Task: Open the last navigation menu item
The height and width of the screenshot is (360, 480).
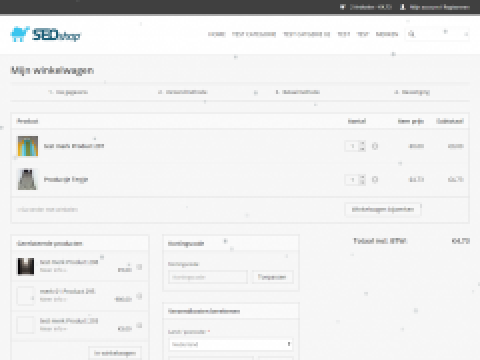Action: (387, 34)
